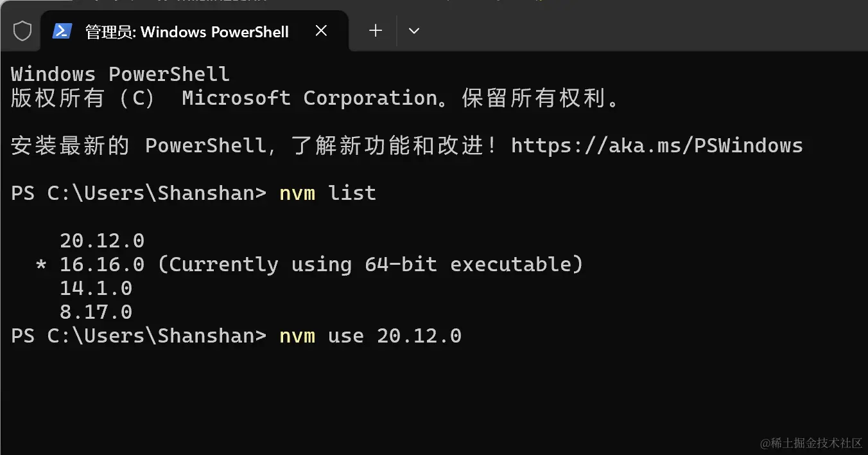Viewport: 868px width, 455px height.
Task: Click the 稀土掘金技术社区 watermark
Action: [x=811, y=443]
